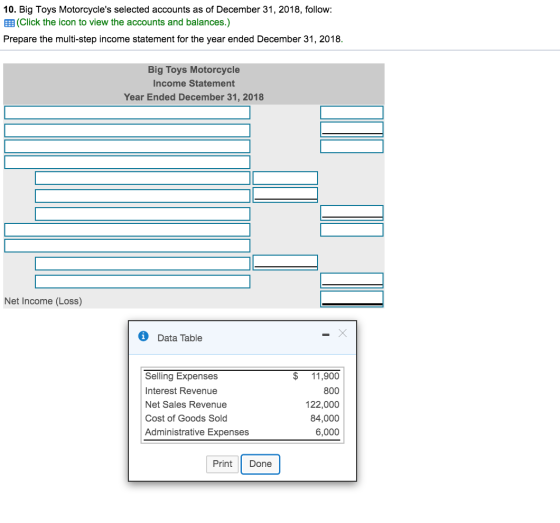Select the third indented label field
560x523 pixels.
tap(142, 214)
